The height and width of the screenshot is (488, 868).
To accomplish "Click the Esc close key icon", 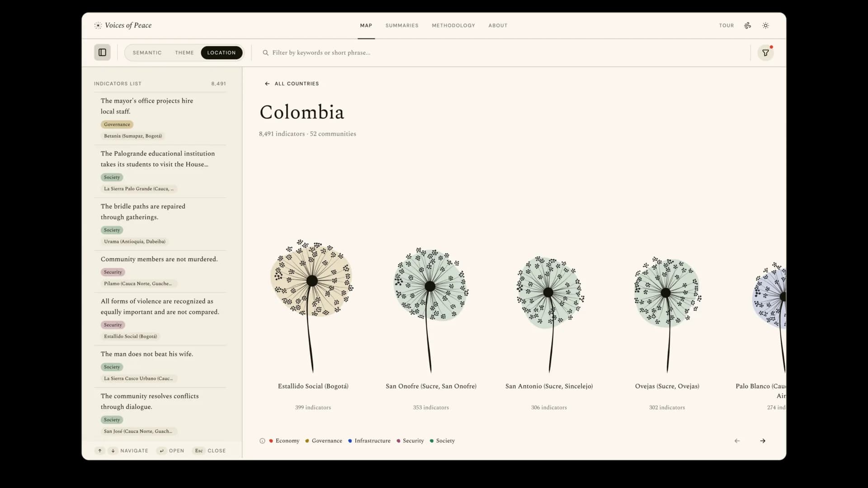I will coord(199,451).
